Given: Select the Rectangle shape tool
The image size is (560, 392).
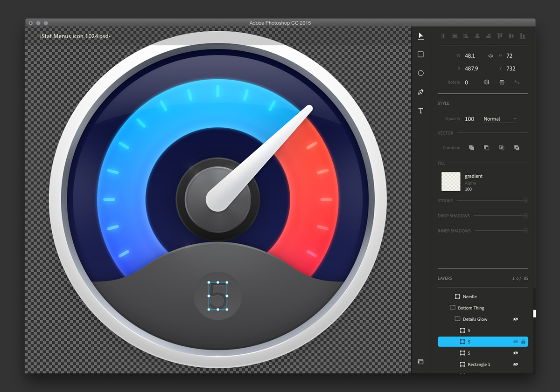Looking at the screenshot, I should [420, 55].
